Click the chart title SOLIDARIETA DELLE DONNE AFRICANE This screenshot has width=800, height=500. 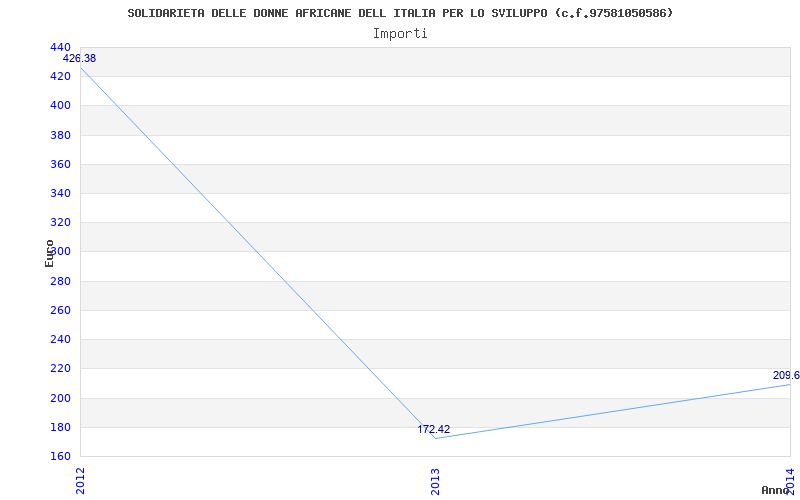click(x=400, y=13)
